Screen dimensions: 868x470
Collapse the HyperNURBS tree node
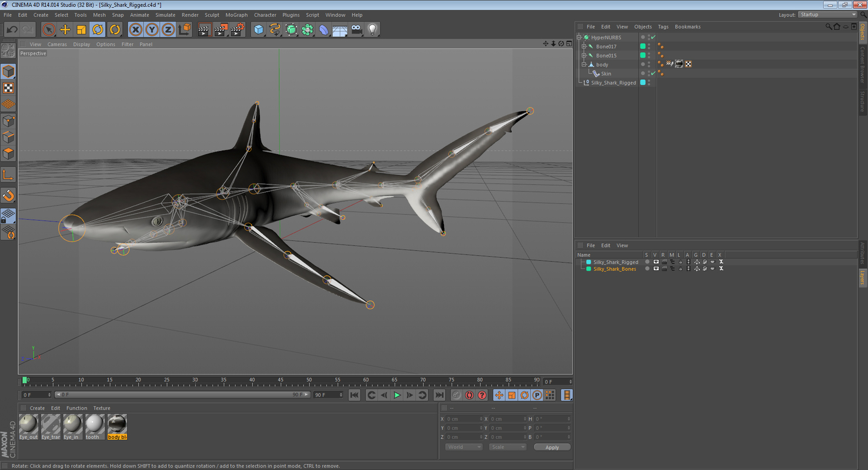click(x=579, y=37)
